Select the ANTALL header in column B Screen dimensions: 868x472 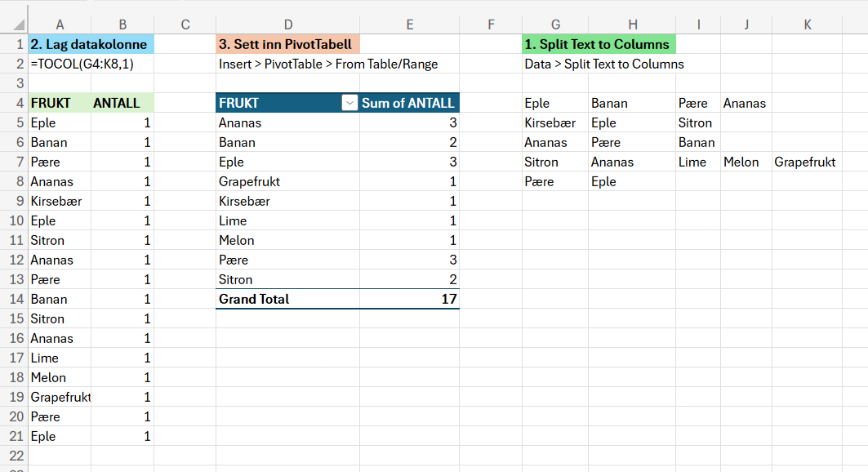(x=122, y=103)
